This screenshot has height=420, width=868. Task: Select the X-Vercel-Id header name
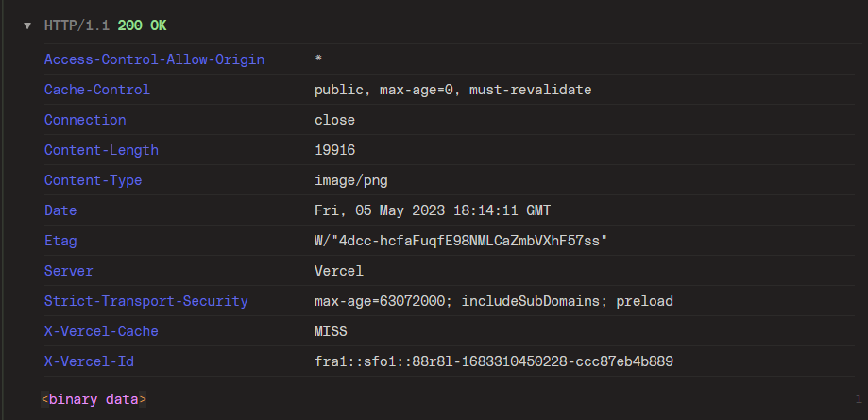coord(89,361)
